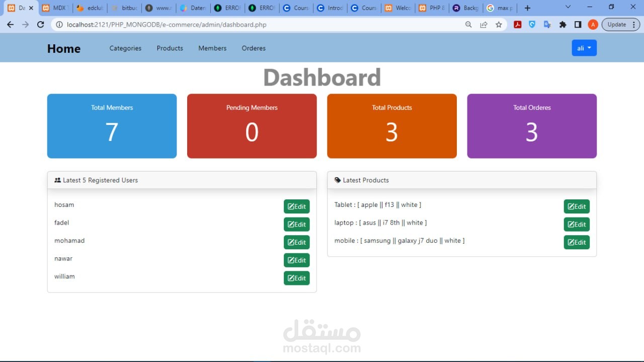Select the user name william
The width and height of the screenshot is (644, 362).
tap(64, 276)
